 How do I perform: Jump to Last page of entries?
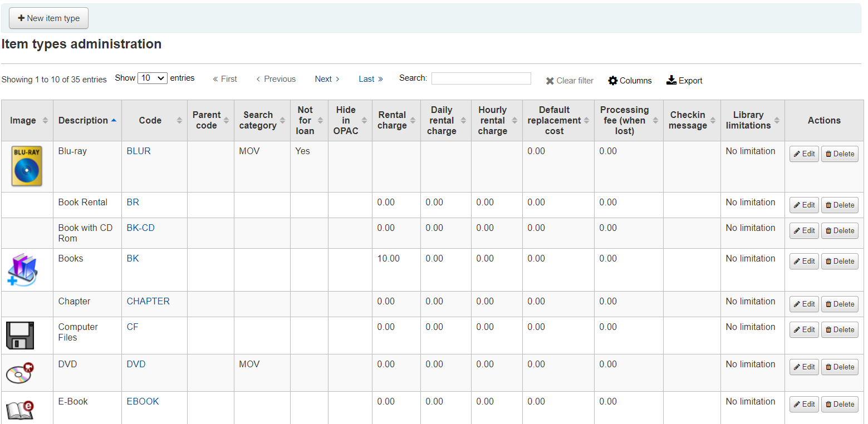pyautogui.click(x=371, y=79)
